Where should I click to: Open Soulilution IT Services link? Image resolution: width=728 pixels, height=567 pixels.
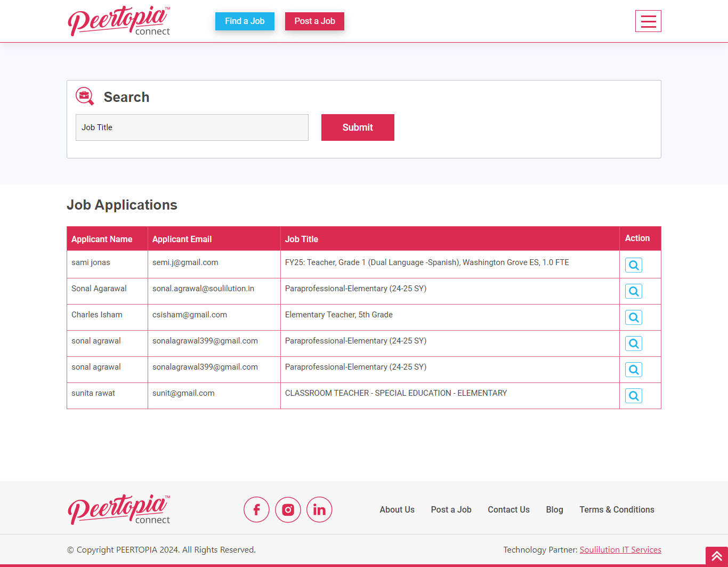[x=620, y=549]
